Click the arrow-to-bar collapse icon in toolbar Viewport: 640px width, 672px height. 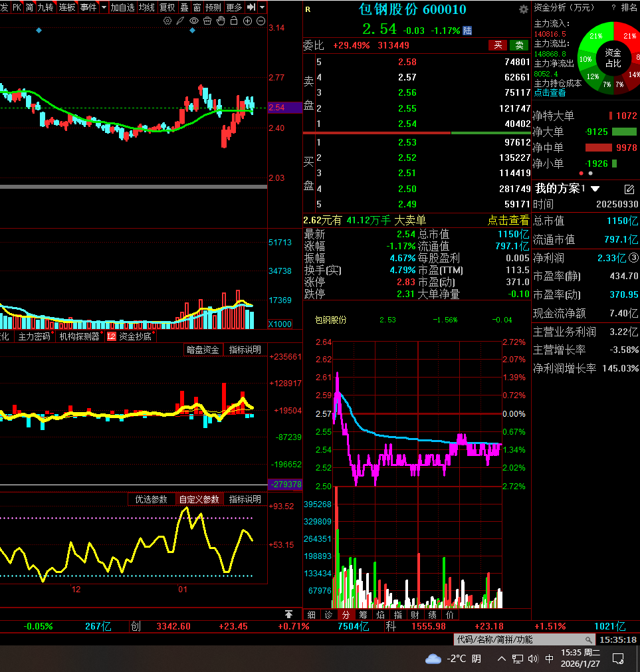pyautogui.click(x=251, y=7)
